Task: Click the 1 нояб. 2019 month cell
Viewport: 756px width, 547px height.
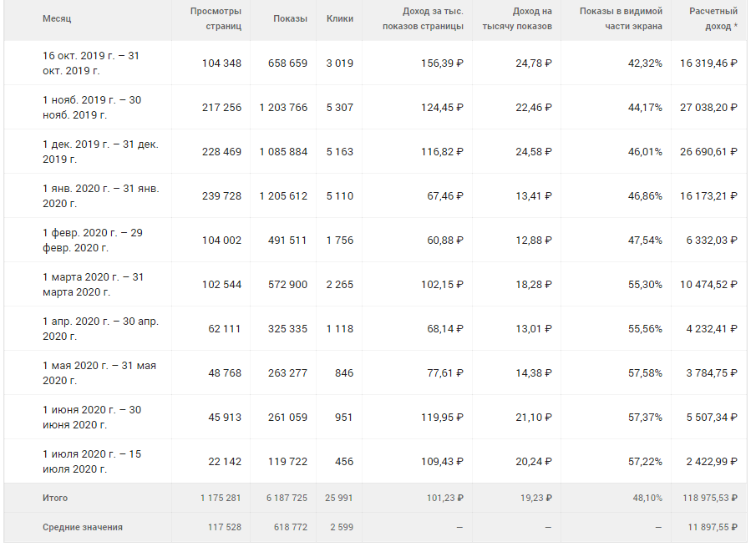Action: (x=92, y=107)
